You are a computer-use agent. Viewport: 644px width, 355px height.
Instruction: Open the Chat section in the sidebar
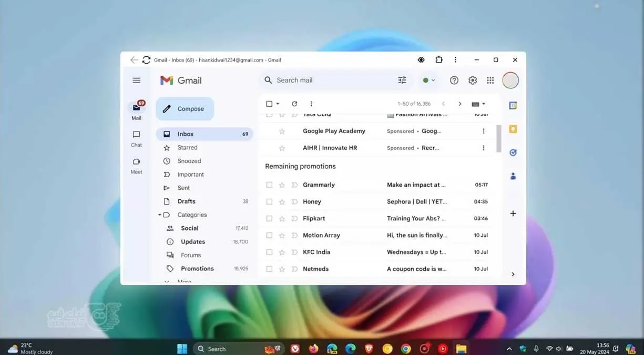coord(137,139)
